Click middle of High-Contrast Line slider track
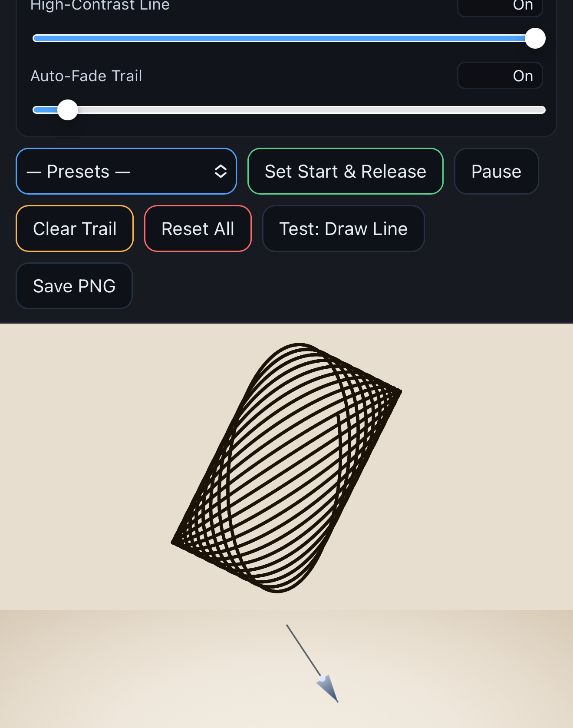Image resolution: width=573 pixels, height=728 pixels. pyautogui.click(x=289, y=38)
